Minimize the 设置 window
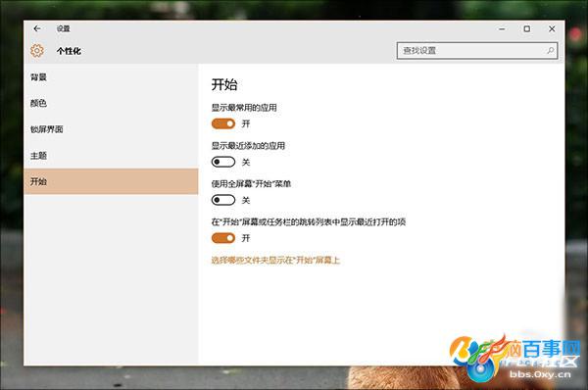 (502, 28)
